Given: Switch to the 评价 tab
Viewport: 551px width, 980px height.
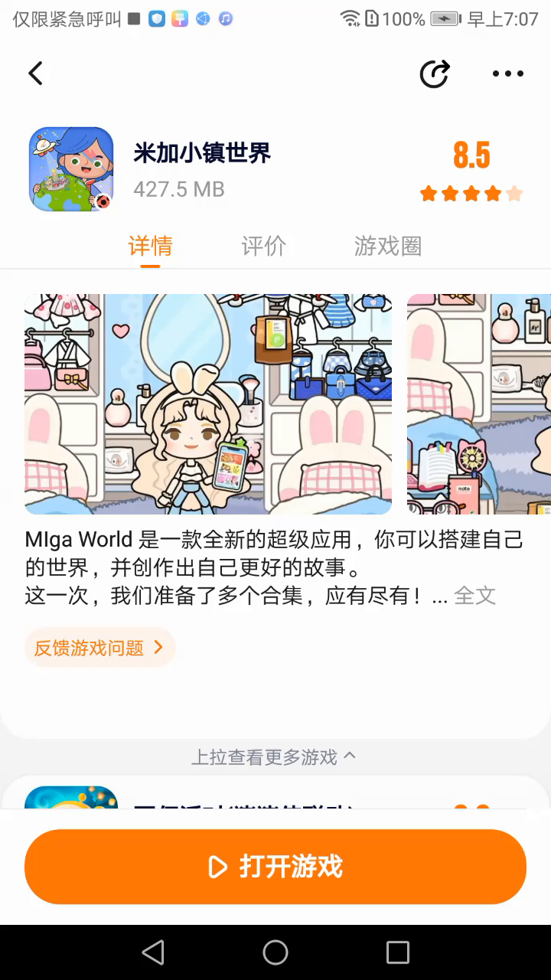Looking at the screenshot, I should [263, 246].
